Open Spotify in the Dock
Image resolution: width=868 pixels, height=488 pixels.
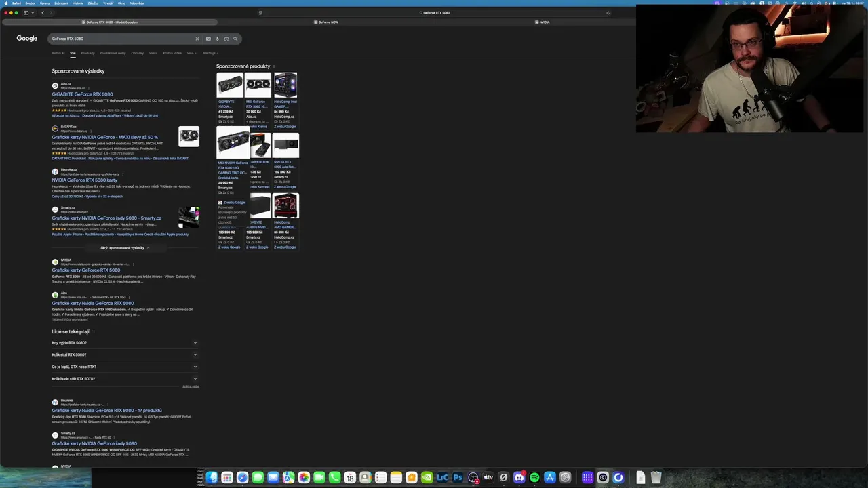[534, 478]
